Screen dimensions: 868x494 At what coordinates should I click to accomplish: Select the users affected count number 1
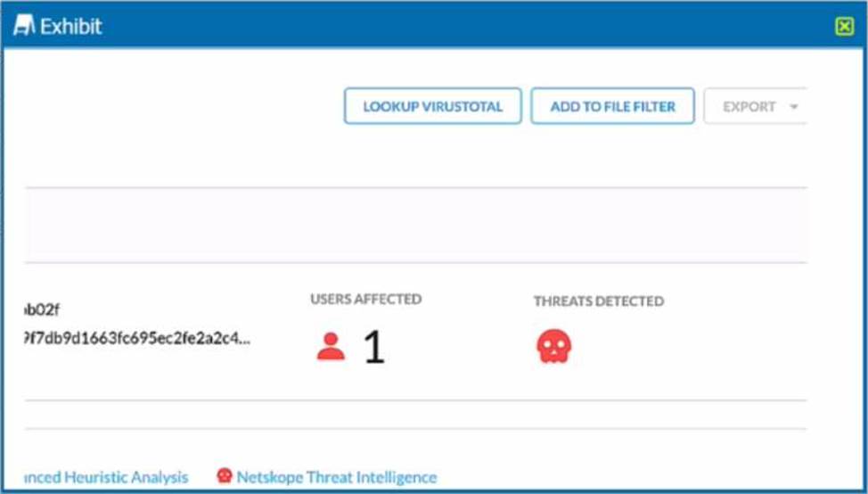[x=374, y=348]
